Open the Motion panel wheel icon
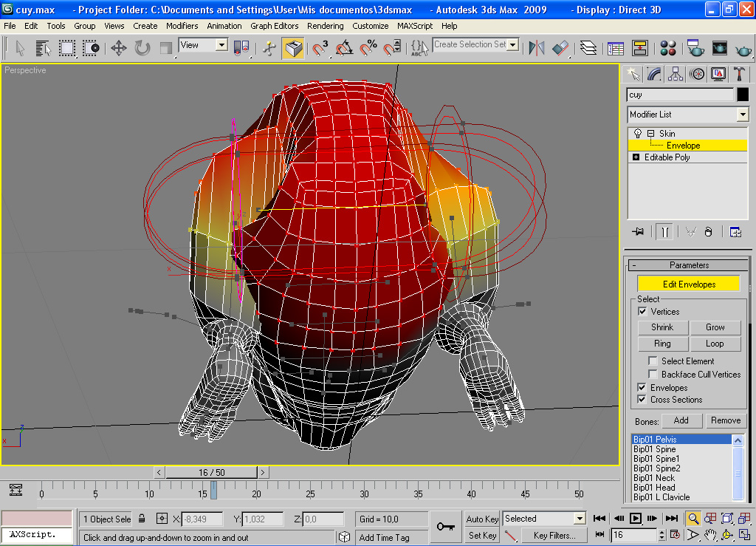The height and width of the screenshot is (546, 756). coord(696,74)
